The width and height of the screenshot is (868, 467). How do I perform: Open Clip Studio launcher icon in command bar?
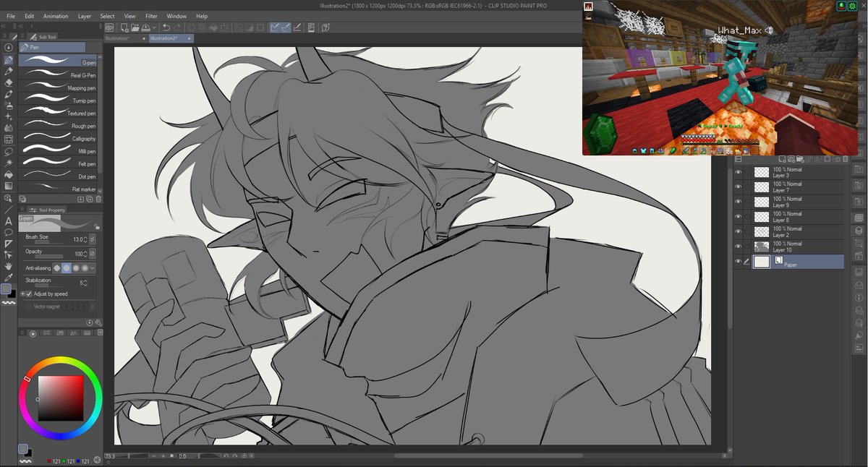(x=109, y=27)
